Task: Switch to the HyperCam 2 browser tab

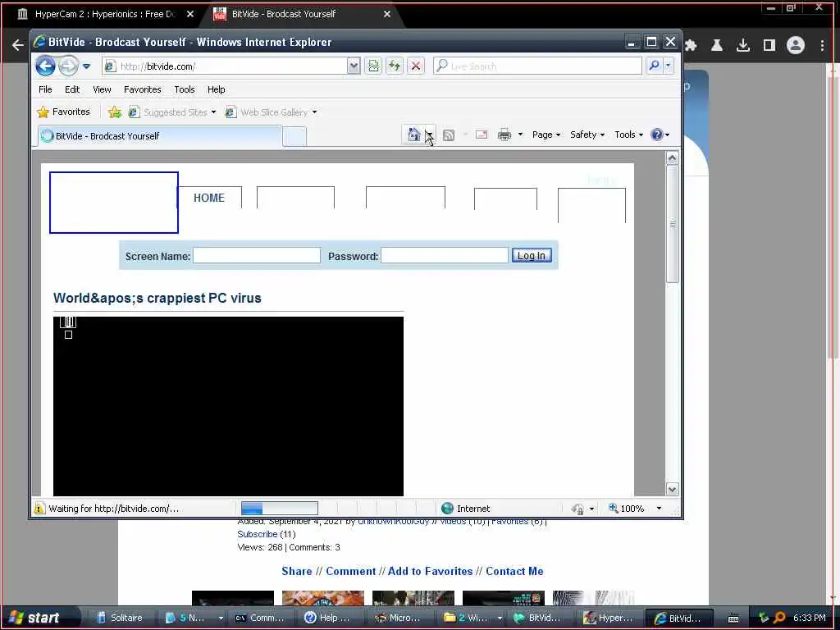Action: pyautogui.click(x=105, y=15)
